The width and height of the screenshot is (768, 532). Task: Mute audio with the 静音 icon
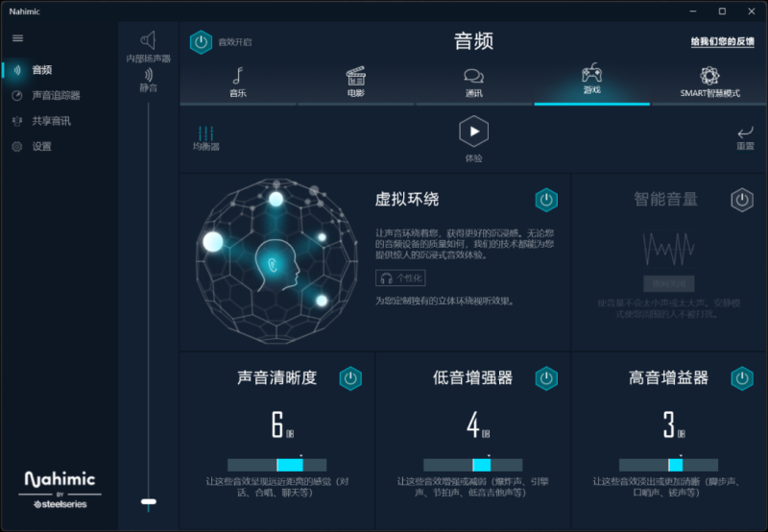[x=148, y=74]
